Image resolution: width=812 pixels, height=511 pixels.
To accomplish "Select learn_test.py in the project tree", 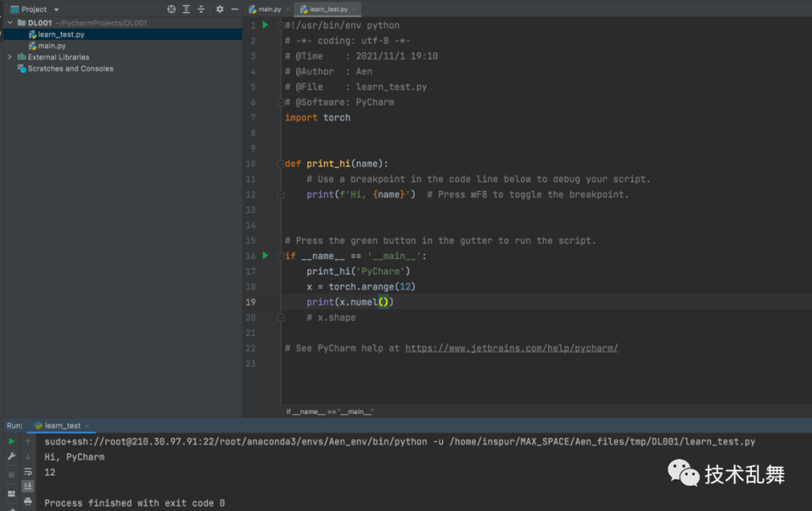I will (x=123, y=34).
